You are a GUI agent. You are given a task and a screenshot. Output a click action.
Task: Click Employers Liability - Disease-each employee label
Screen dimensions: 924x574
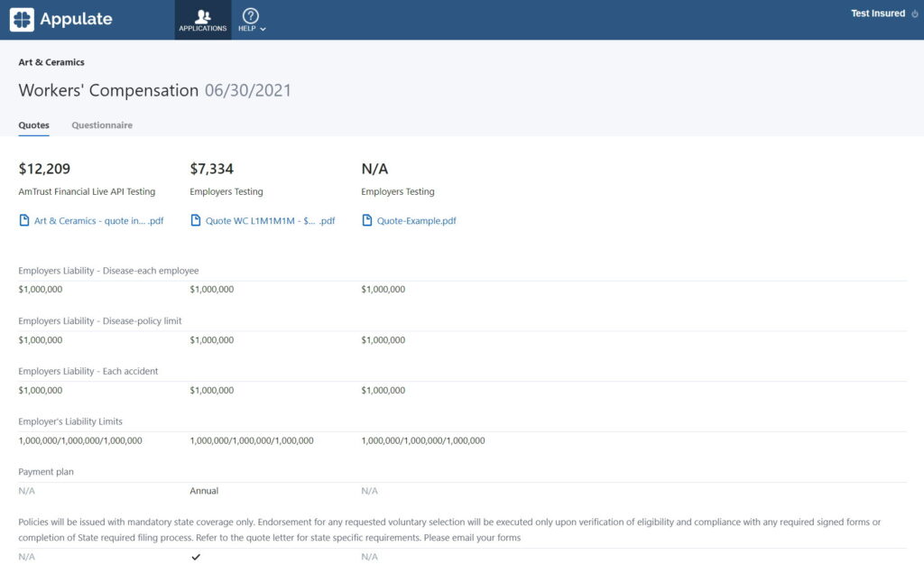(108, 271)
